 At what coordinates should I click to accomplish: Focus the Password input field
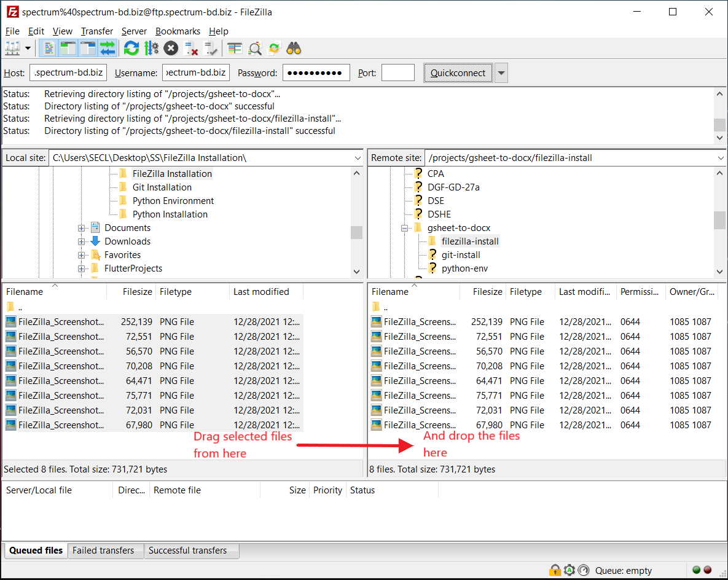tap(316, 73)
